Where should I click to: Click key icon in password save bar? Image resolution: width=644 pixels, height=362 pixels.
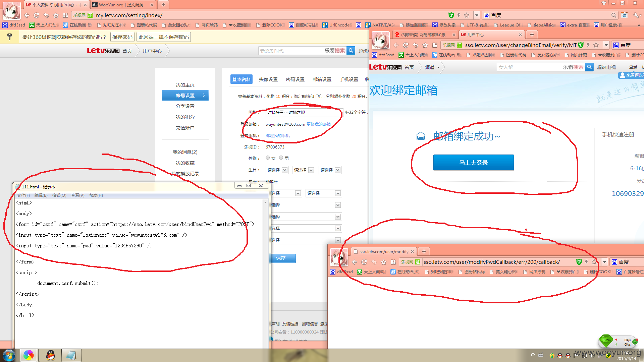[9, 37]
